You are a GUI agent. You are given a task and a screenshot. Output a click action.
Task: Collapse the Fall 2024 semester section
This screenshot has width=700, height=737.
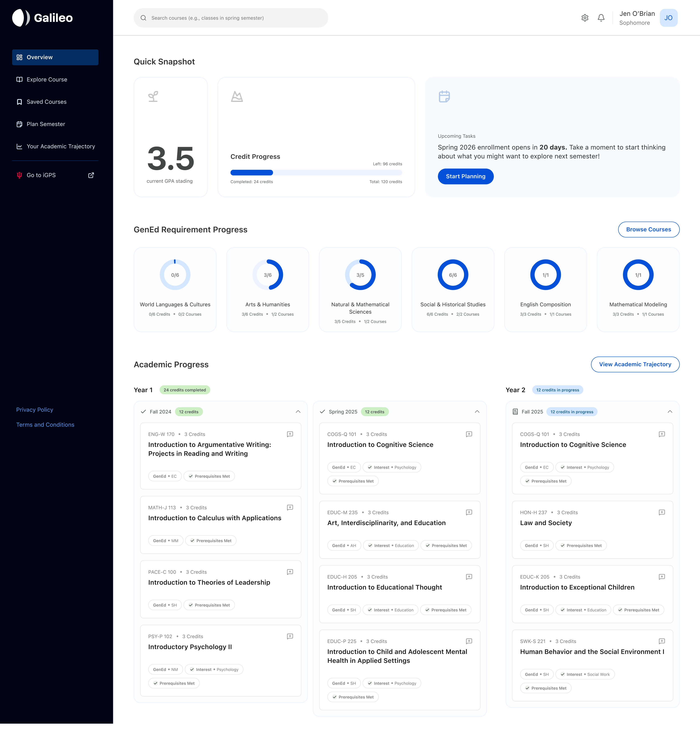298,412
